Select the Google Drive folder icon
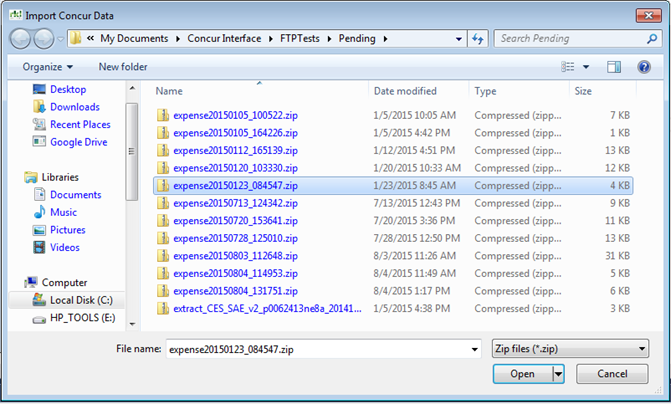 [x=39, y=142]
